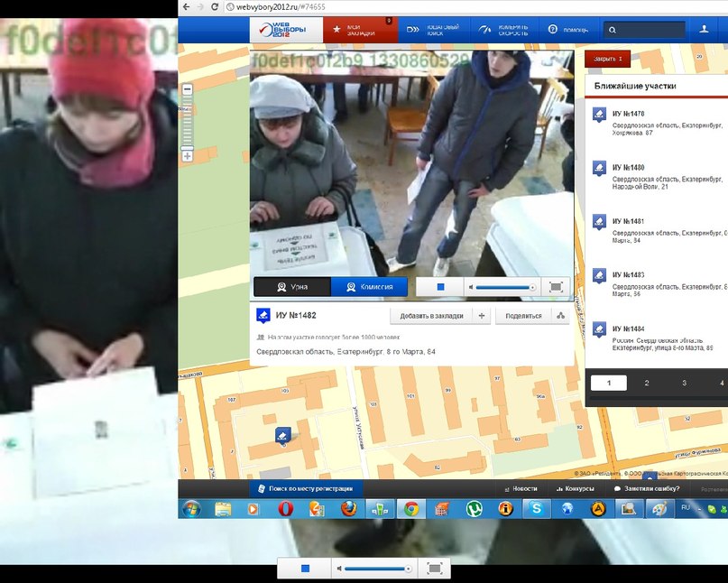
Task: Expand bookmarks with the plus button
Action: (480, 315)
